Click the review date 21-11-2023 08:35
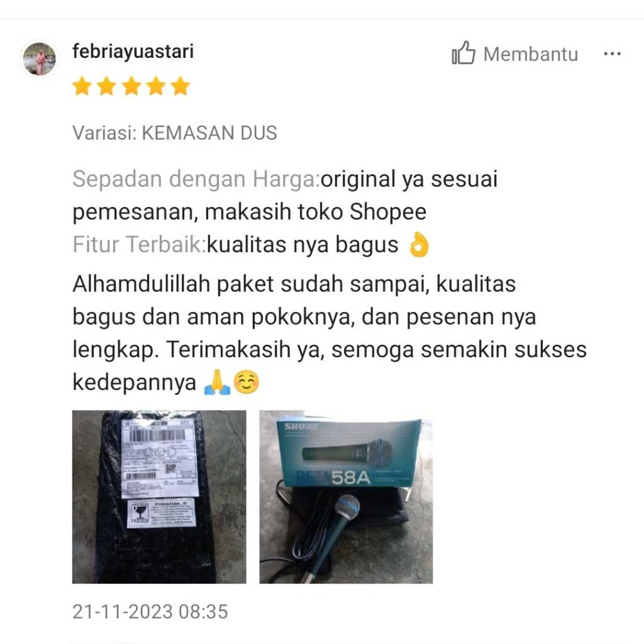Viewport: 644px width, 644px height. [150, 611]
